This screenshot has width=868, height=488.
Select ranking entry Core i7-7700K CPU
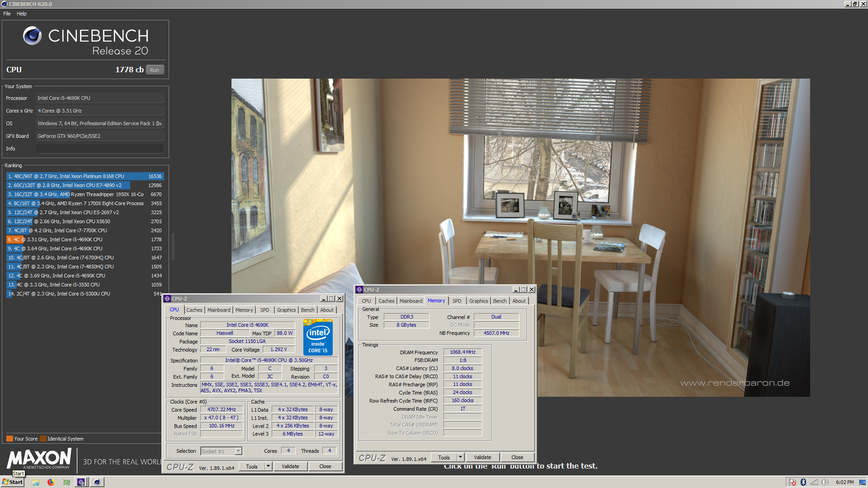pyautogui.click(x=85, y=230)
